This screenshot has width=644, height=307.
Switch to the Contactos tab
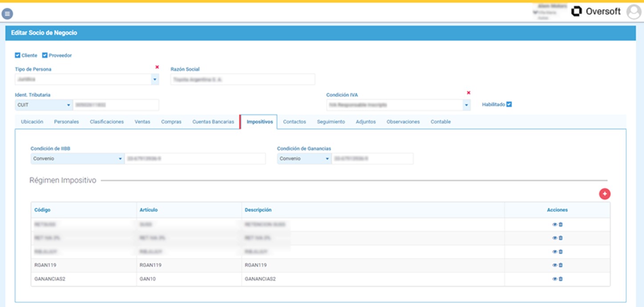point(295,122)
